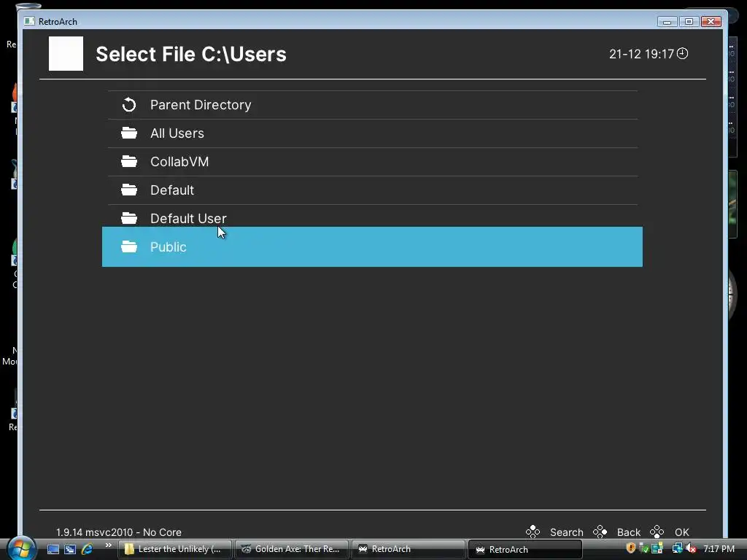Viewport: 747px width, 560px height.
Task: Click the gamepad icon beside OK
Action: click(657, 532)
